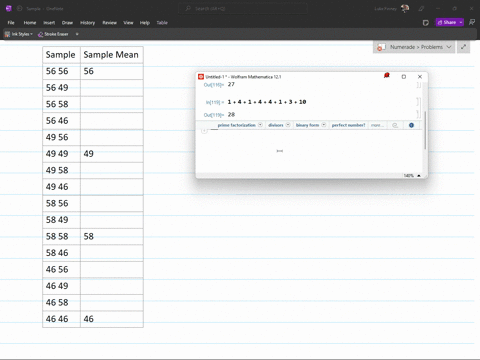Image resolution: width=480 pixels, height=360 pixels.
Task: Click the divisors suggestion
Action: tap(276, 125)
